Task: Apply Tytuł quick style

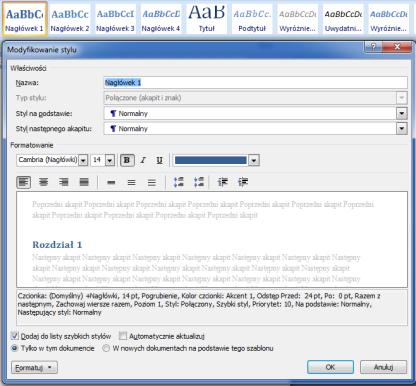Action: click(206, 19)
